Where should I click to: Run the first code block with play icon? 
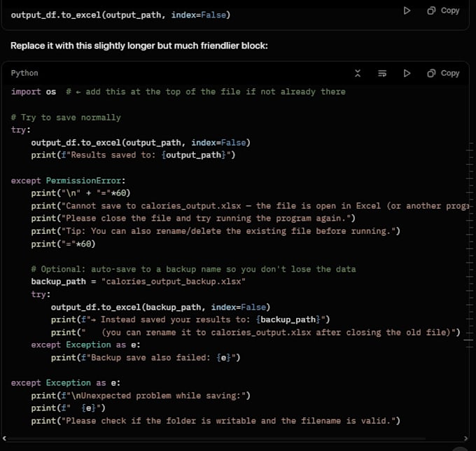tap(407, 11)
